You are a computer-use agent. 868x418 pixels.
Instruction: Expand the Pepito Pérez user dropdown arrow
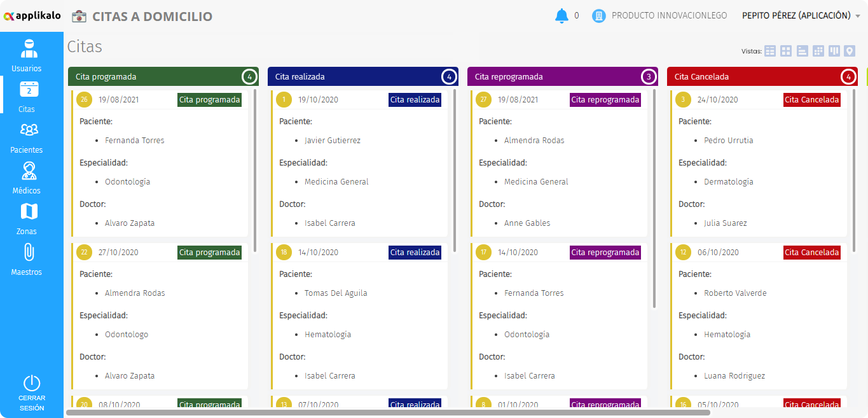pyautogui.click(x=858, y=17)
